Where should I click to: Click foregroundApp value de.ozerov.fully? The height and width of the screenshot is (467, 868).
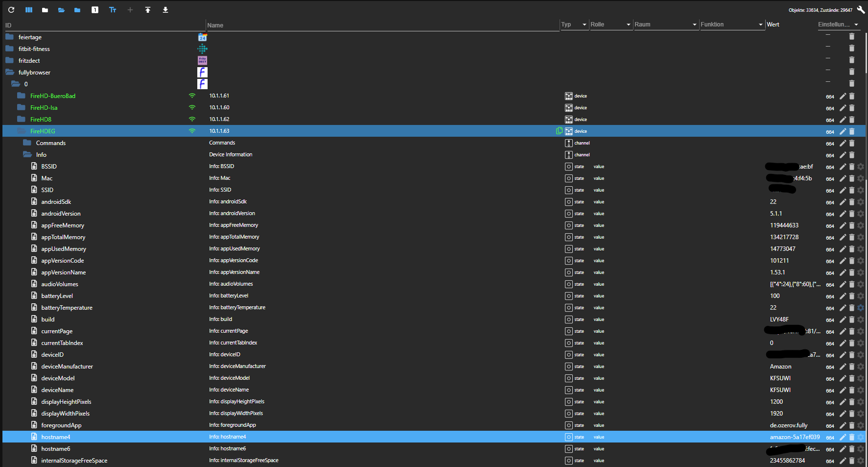[x=789, y=425]
